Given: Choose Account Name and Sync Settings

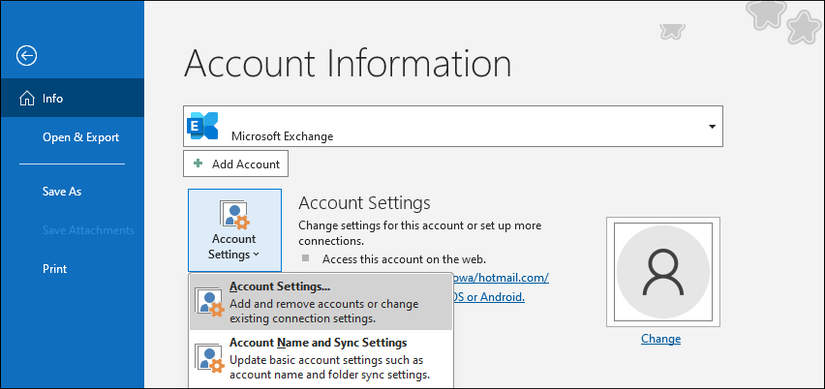Looking at the screenshot, I should point(320,359).
